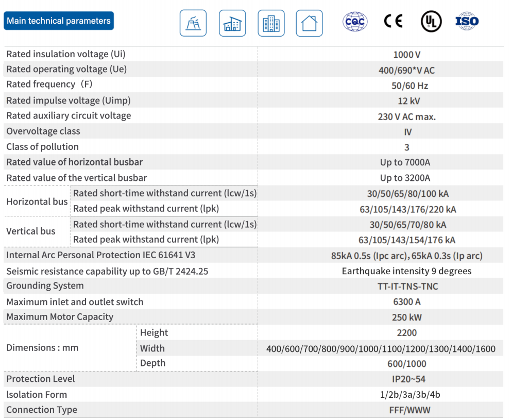
Task: Select the 'Protection Level' label
Action: pos(41,379)
